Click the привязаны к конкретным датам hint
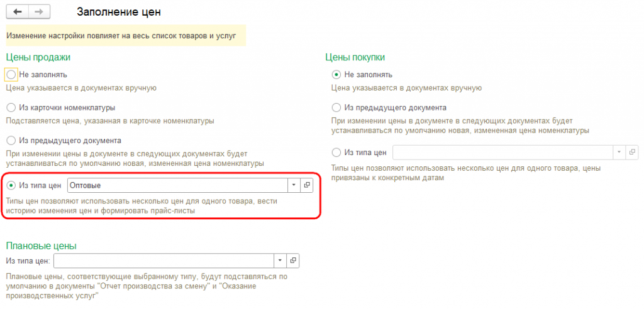 click(x=466, y=173)
